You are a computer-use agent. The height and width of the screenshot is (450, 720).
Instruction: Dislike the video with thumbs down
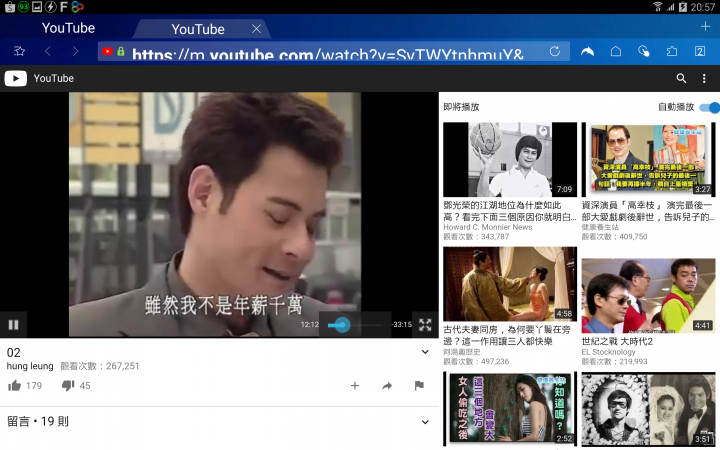tap(68, 385)
